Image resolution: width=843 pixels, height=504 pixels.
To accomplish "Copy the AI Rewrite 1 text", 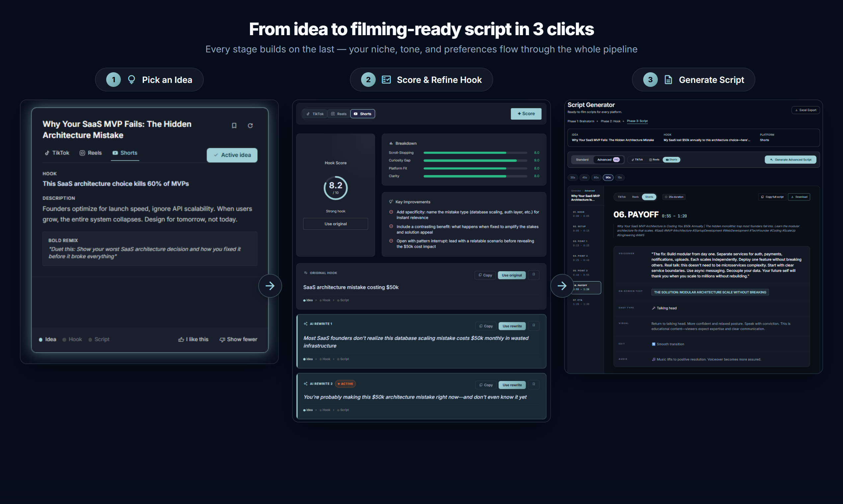I will tap(486, 326).
